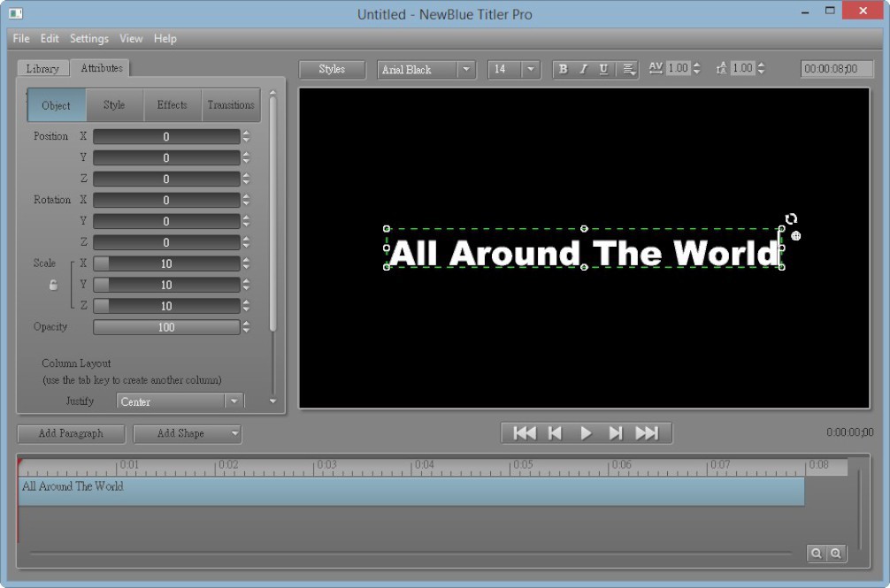The height and width of the screenshot is (588, 890).
Task: Jump to the end of timeline
Action: (647, 433)
